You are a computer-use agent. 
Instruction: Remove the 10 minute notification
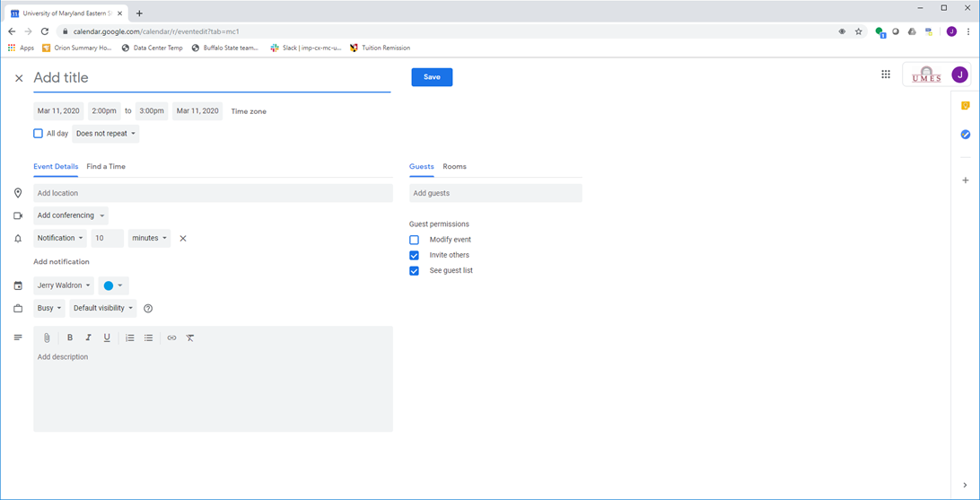coord(183,238)
